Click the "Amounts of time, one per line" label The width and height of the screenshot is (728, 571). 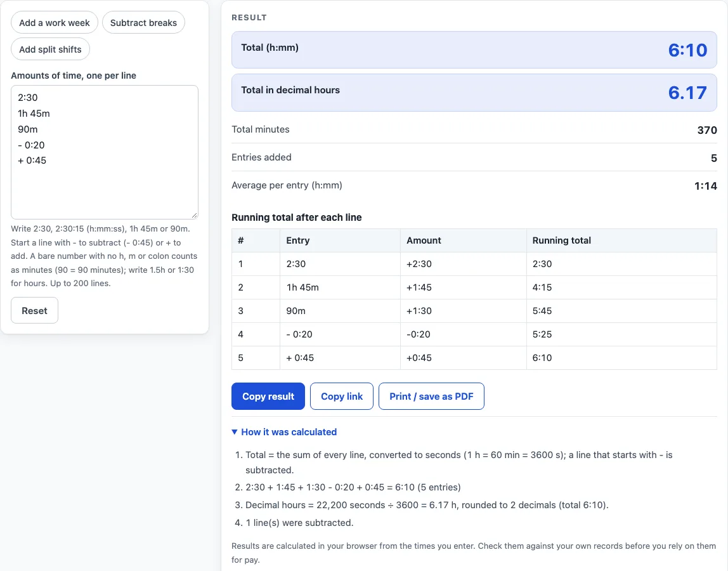74,75
